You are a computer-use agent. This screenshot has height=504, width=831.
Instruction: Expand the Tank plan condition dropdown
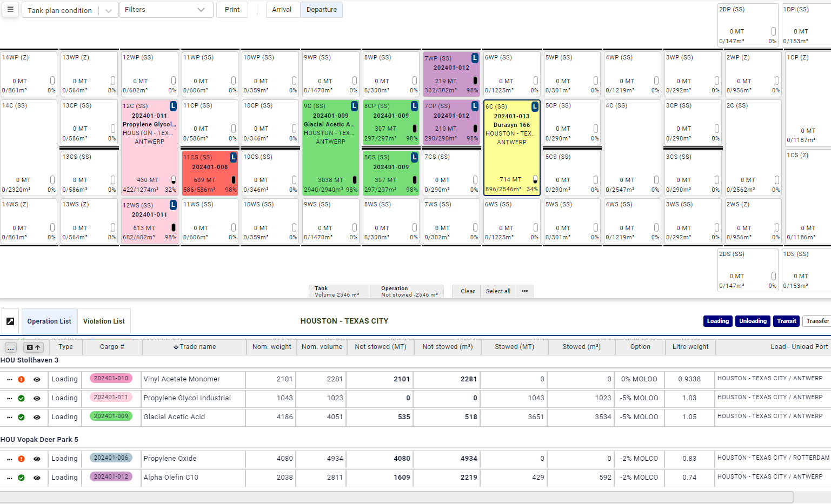click(x=109, y=10)
